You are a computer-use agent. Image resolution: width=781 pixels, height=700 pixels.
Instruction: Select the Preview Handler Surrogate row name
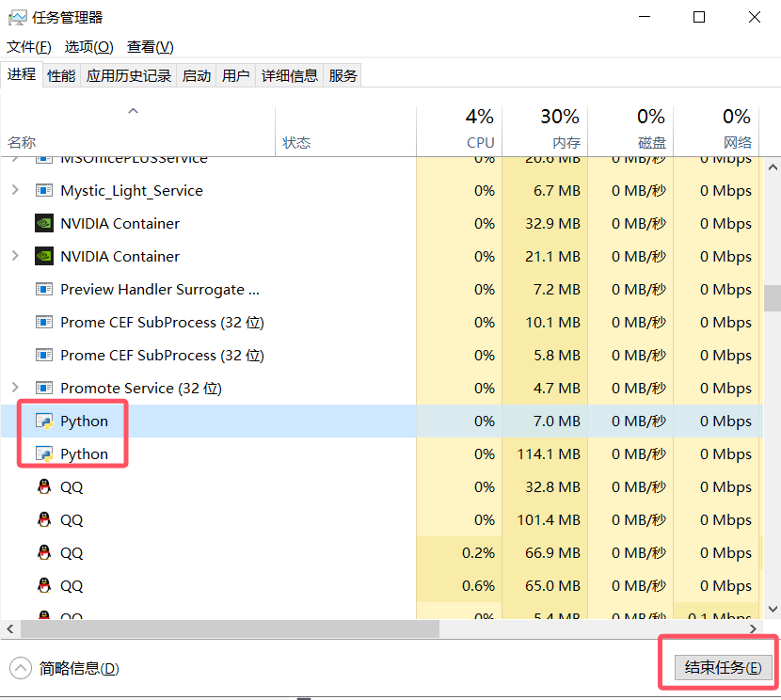click(160, 289)
